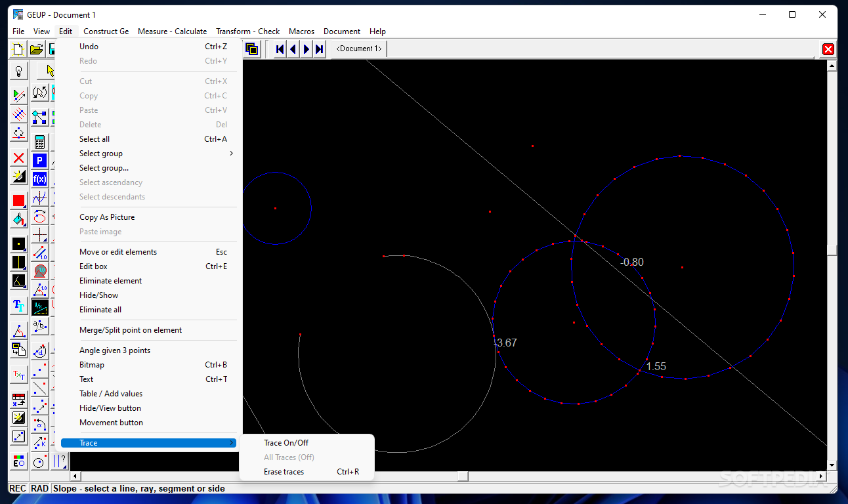The width and height of the screenshot is (848, 504).
Task: Choose Select all
Action: [x=148, y=139]
